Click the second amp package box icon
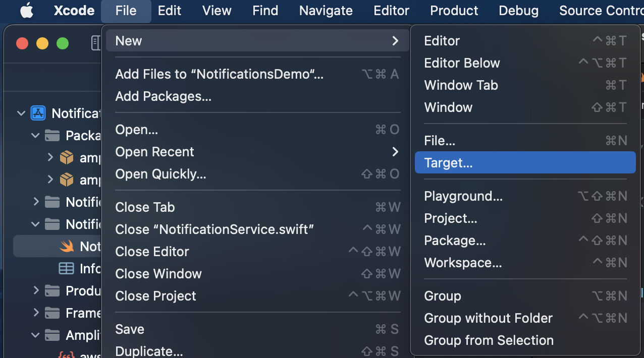Screen dimensions: 644x358 67,180
